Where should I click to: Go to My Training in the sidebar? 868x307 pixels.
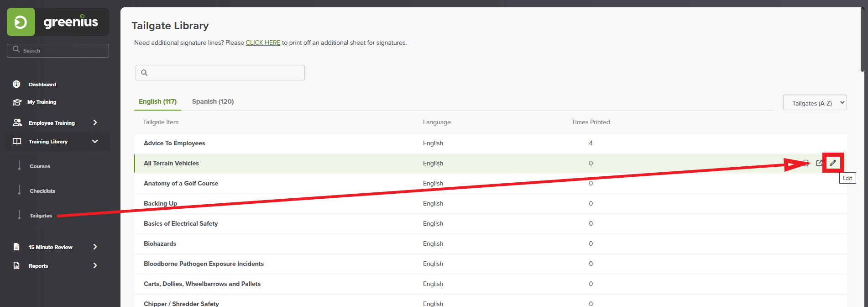pyautogui.click(x=42, y=102)
